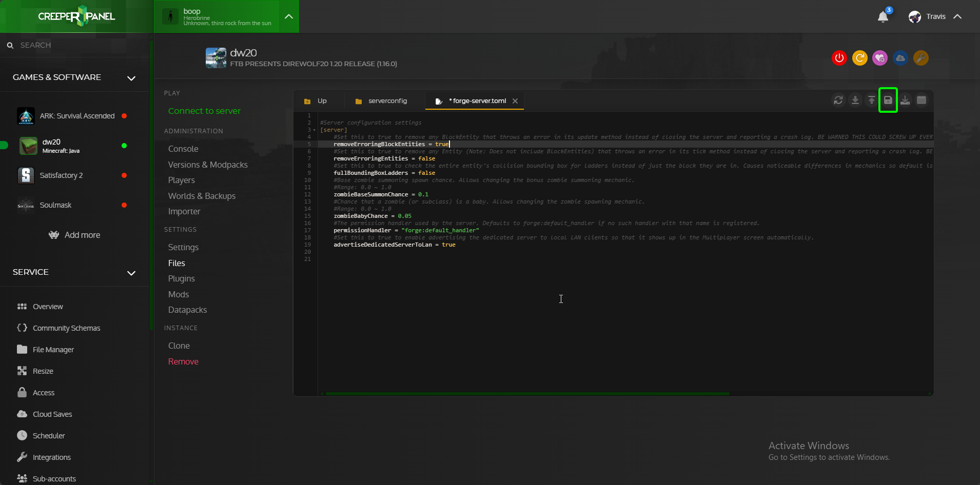Open the notifications bell
The image size is (980, 485).
pyautogui.click(x=883, y=17)
